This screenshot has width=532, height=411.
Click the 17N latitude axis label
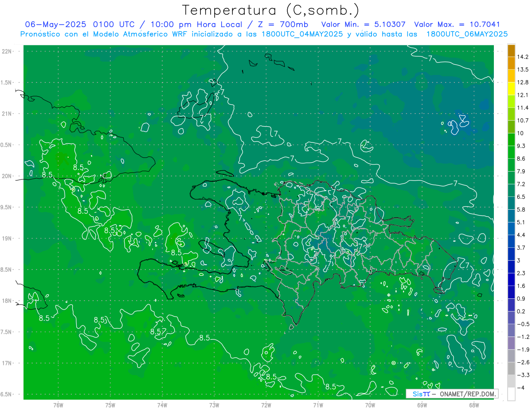(7, 364)
